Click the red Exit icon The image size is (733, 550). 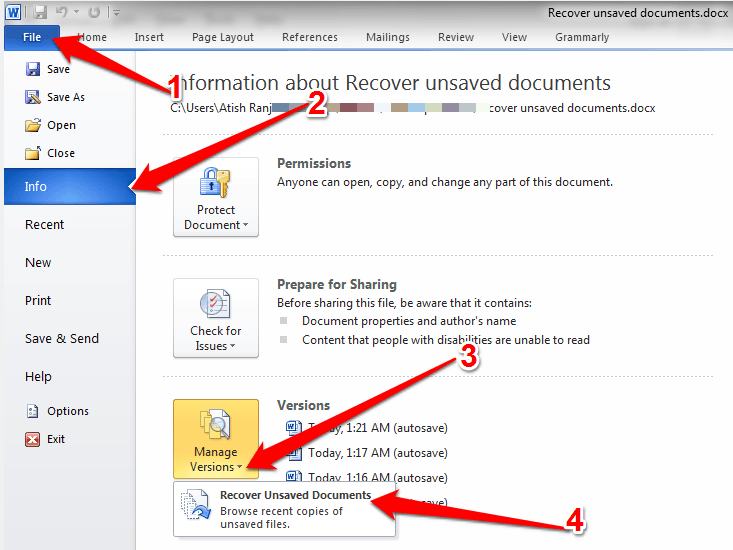32,439
